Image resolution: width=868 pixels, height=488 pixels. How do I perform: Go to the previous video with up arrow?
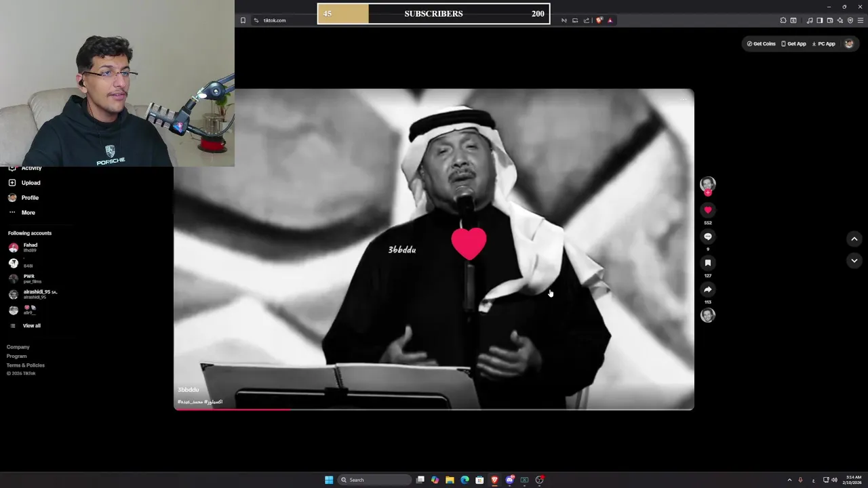tap(854, 239)
